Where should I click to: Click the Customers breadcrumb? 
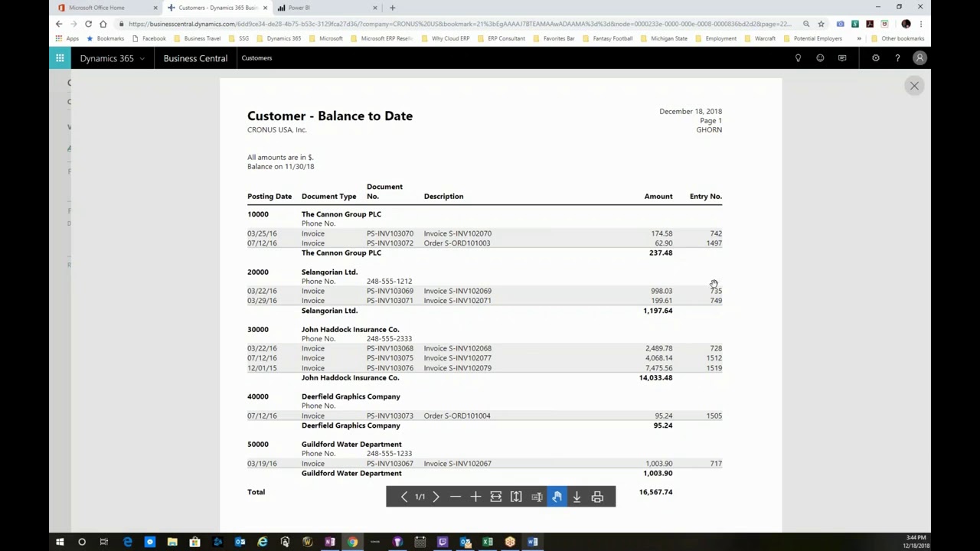256,58
